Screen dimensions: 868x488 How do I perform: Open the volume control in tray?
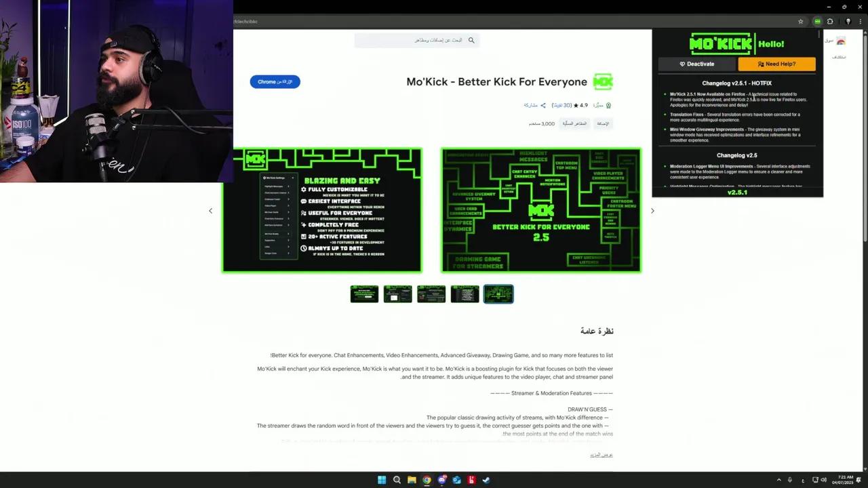(824, 480)
